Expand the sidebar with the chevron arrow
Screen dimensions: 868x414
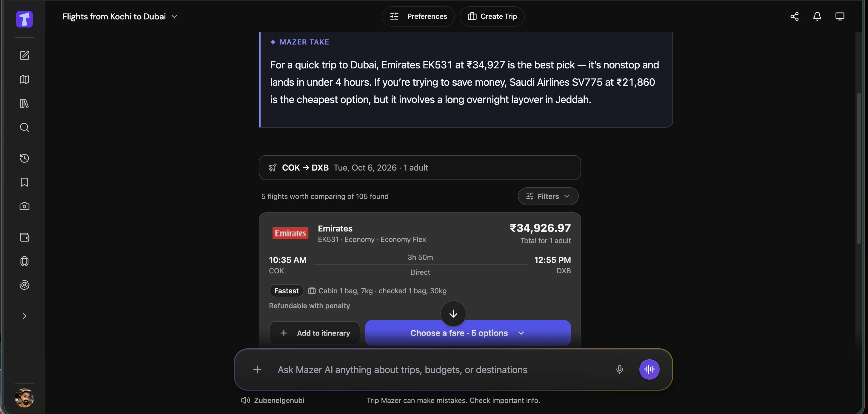[24, 316]
